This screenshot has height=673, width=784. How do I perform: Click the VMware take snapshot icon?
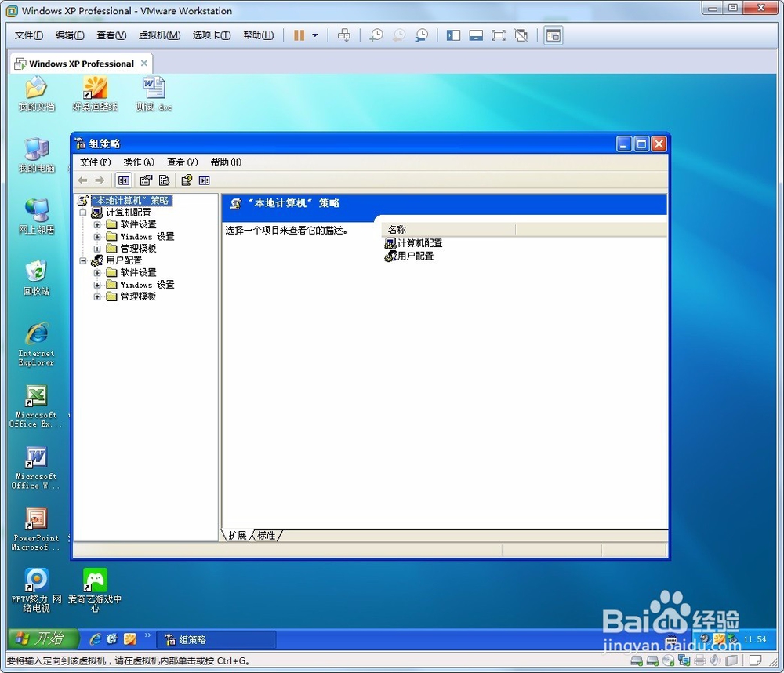376,35
